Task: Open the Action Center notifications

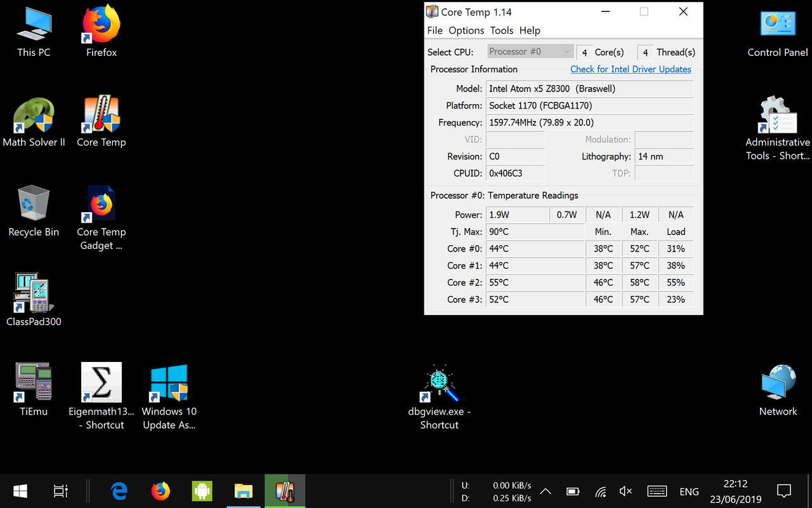Action: point(784,491)
